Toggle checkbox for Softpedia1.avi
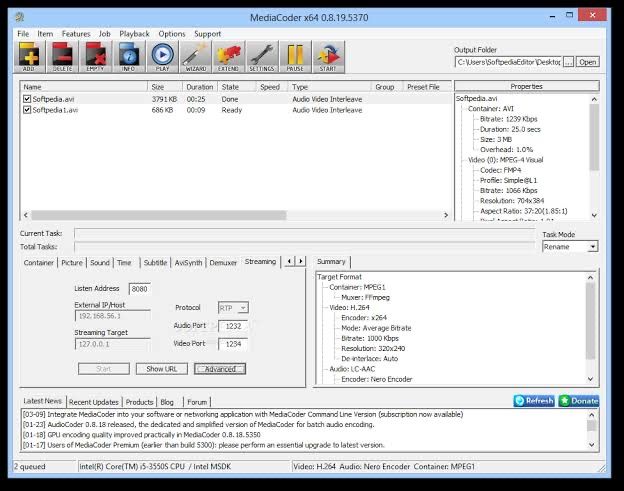Screen dimensions: 624x491 click(27, 109)
